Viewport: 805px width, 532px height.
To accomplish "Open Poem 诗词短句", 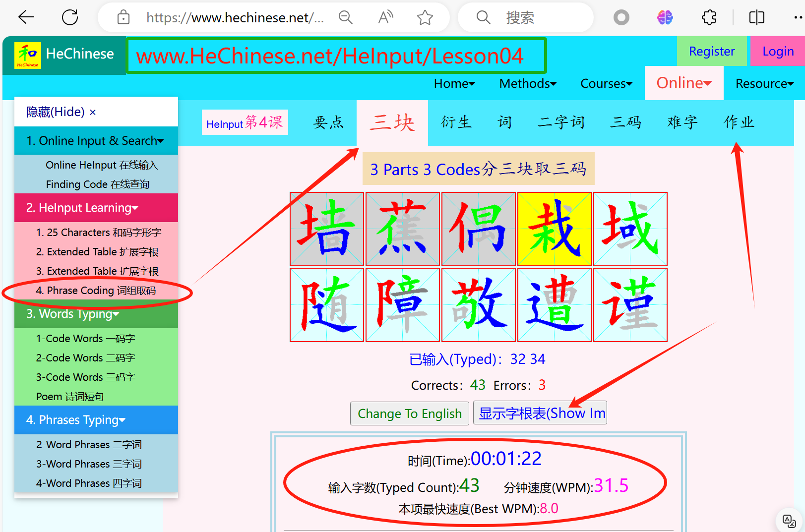I will point(70,396).
